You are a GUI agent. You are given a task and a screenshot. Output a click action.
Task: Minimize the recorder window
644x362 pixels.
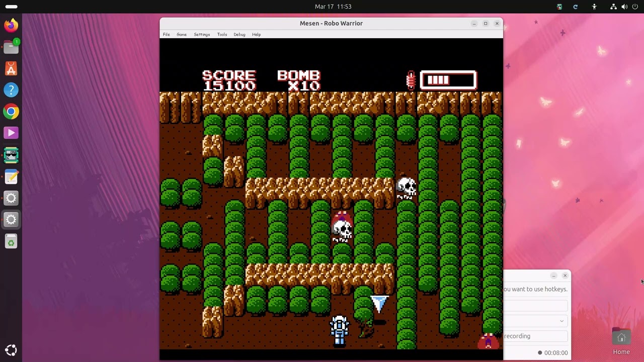553,276
